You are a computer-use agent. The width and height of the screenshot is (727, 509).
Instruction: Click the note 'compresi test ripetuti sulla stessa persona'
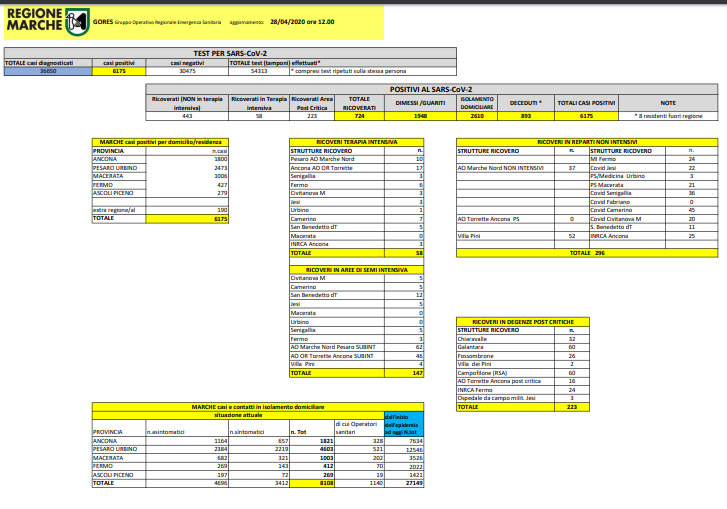(x=349, y=71)
